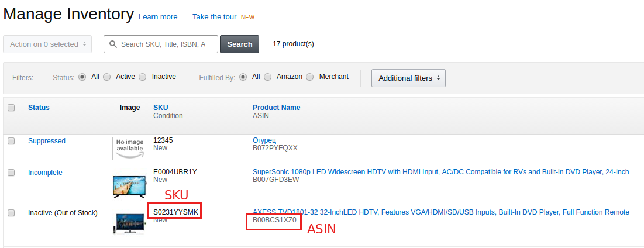Choose Amazon under Fulfilled By
This screenshot has width=644, height=248.
tap(267, 77)
